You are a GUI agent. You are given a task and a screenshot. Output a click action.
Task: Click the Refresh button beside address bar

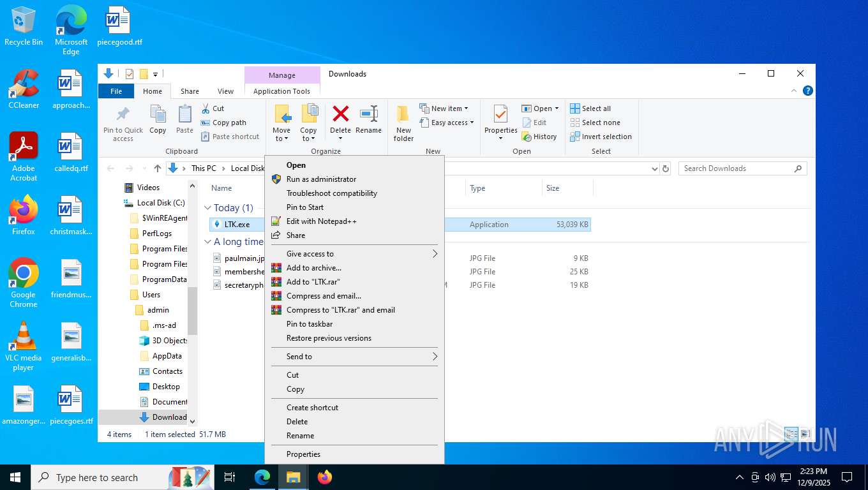point(666,168)
